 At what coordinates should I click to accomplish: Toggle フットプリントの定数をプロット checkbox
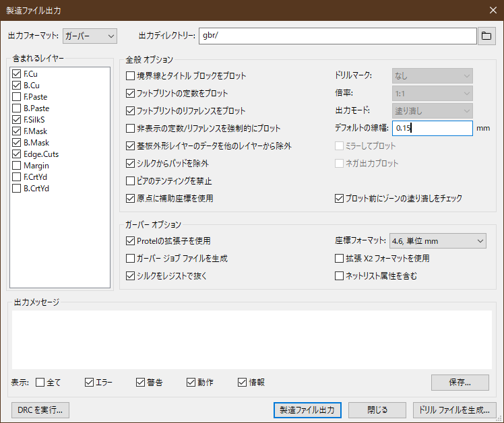[x=130, y=94]
